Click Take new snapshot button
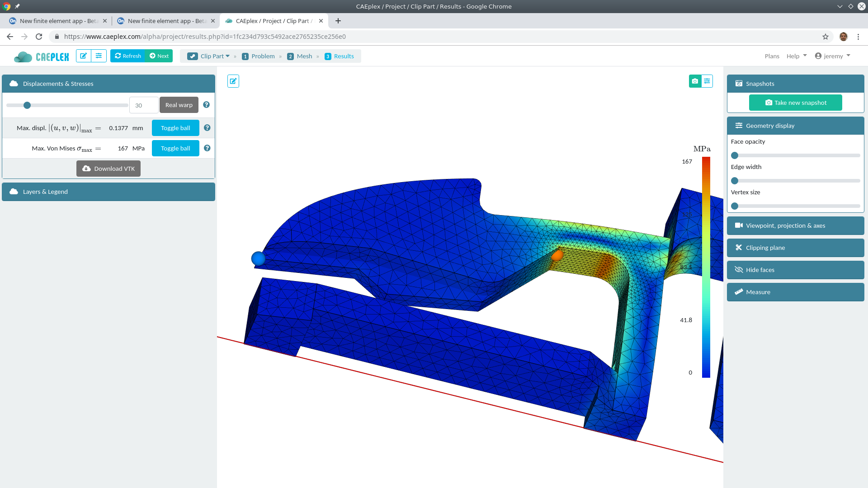 796,103
